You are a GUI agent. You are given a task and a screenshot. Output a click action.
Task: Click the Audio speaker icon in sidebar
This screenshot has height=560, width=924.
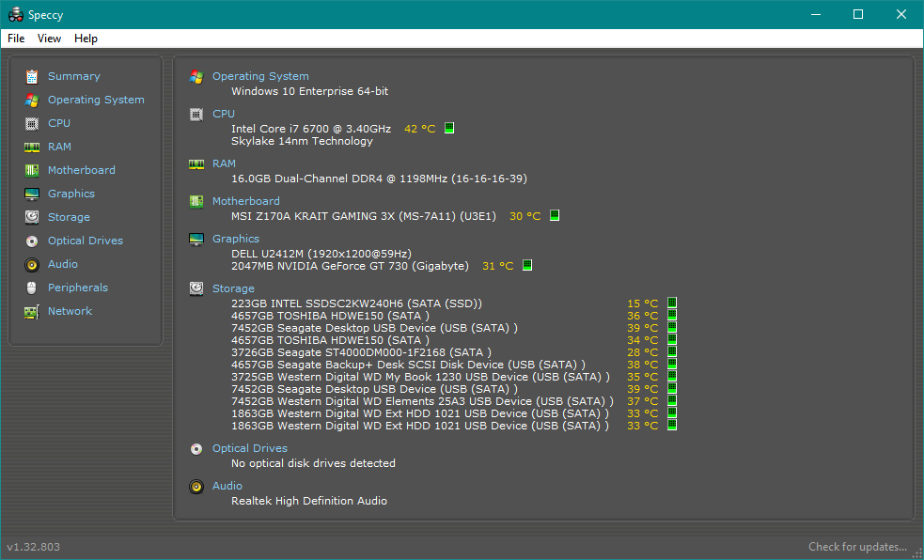tap(32, 264)
